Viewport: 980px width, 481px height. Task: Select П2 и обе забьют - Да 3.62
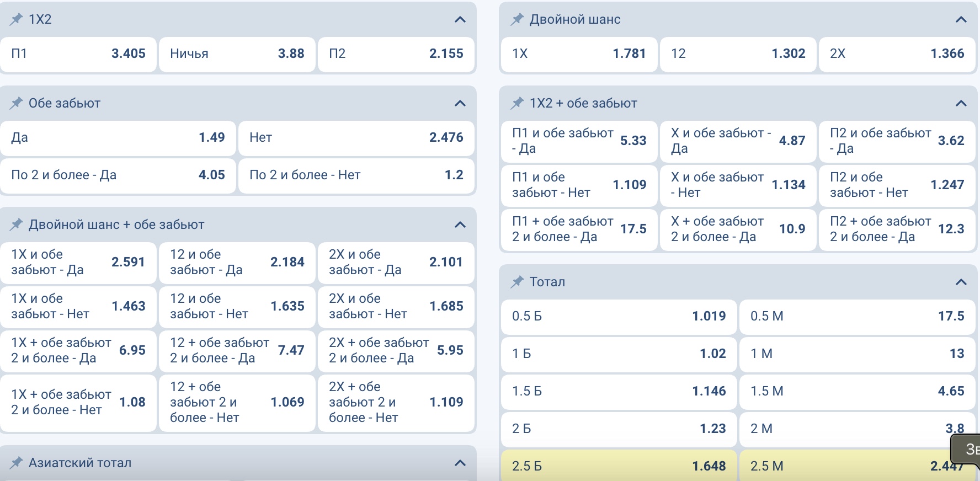(897, 141)
